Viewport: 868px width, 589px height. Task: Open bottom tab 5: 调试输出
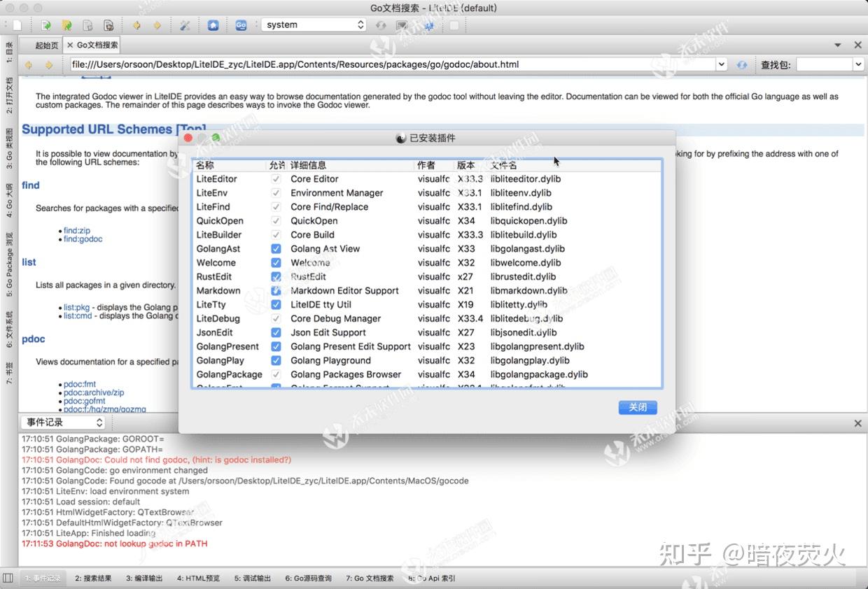[x=253, y=579]
